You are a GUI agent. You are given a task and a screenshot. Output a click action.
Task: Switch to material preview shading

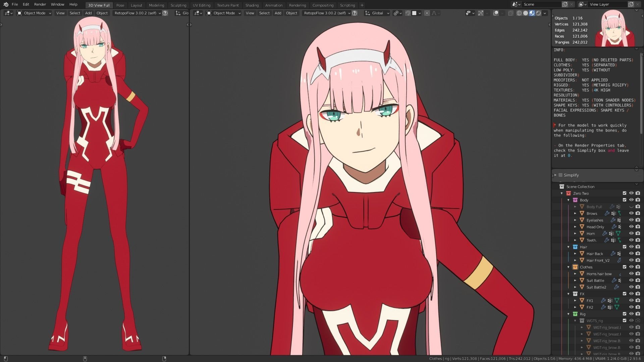click(532, 13)
